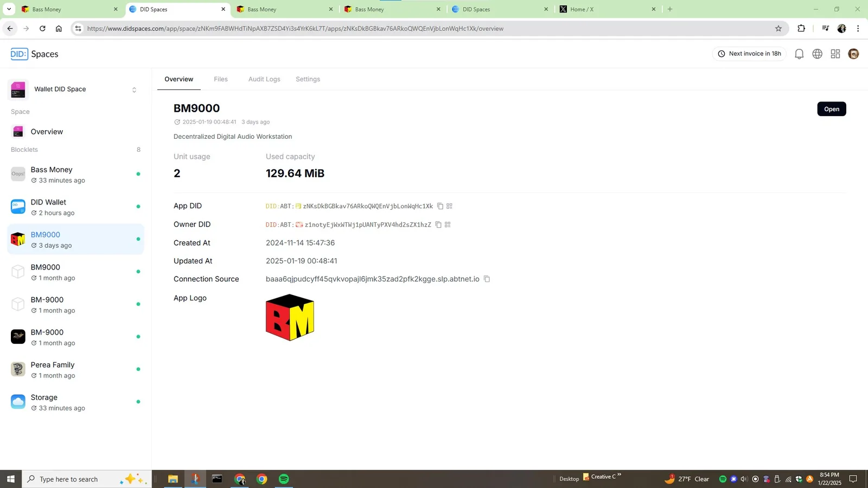Select the BM9000 blocklet from 3 days ago
Viewport: 868px width, 488px height.
point(75,240)
